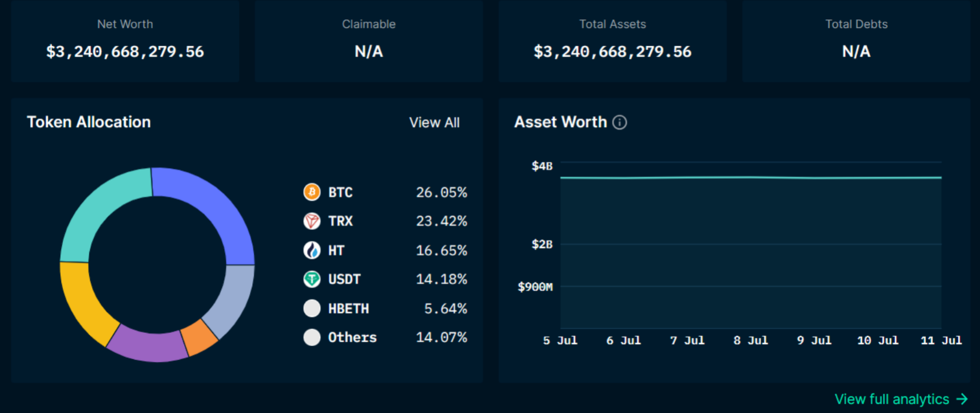This screenshot has height=413, width=980.
Task: Click the Net Worth value $3,240,668,279.56
Action: (125, 51)
